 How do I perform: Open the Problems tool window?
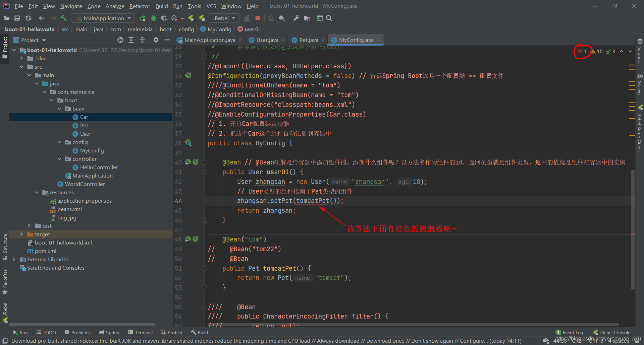point(77,332)
